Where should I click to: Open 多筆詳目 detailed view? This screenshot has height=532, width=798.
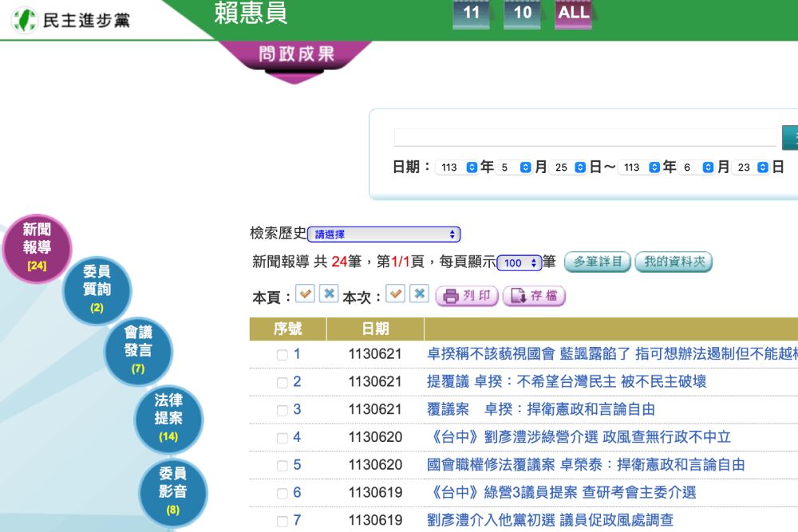pos(598,262)
